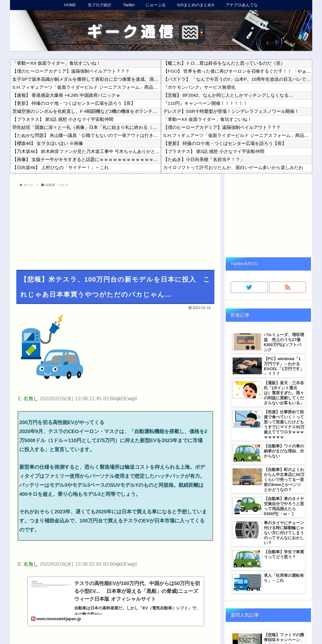This screenshot has height=644, width=322.
Task: Open 「掌動ーXX 仮面ライダー」 in the left list
Action: point(86,63)
